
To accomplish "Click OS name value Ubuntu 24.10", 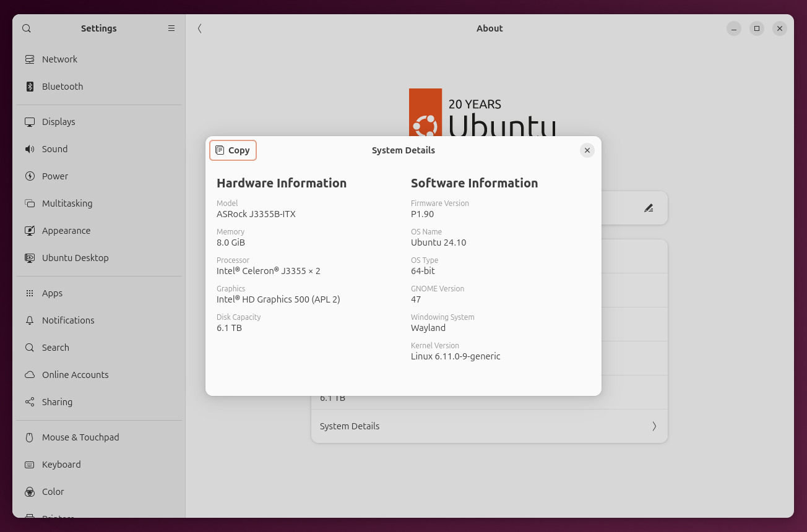I will pyautogui.click(x=439, y=242).
